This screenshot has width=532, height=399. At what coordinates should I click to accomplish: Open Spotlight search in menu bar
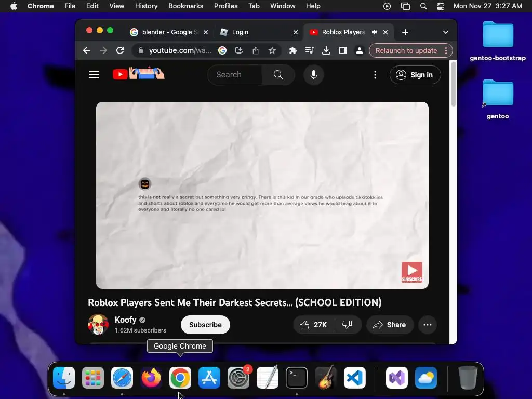tap(423, 6)
